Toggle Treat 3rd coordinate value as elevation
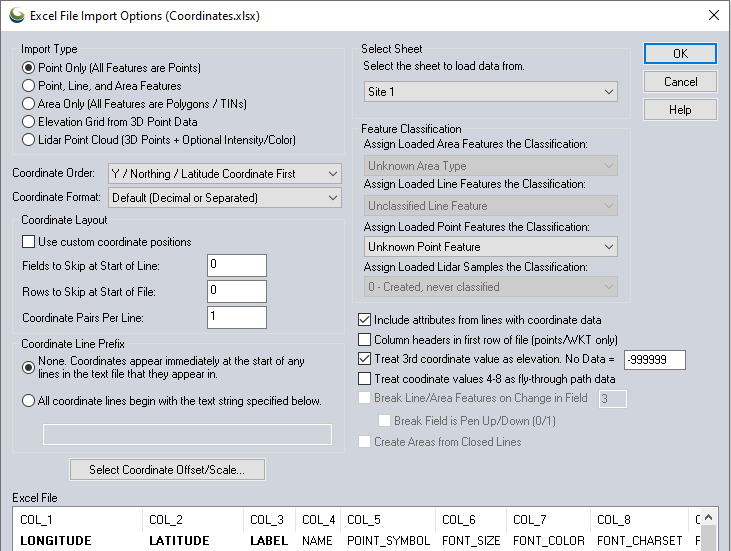The image size is (731, 551). coord(365,359)
